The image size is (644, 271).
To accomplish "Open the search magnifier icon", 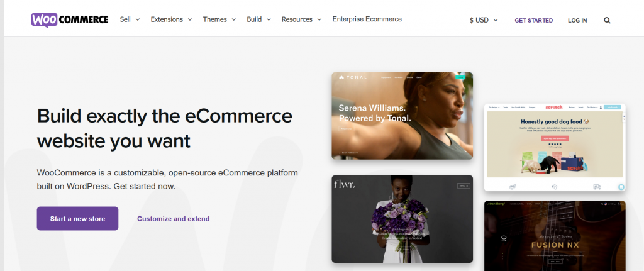I will [607, 20].
